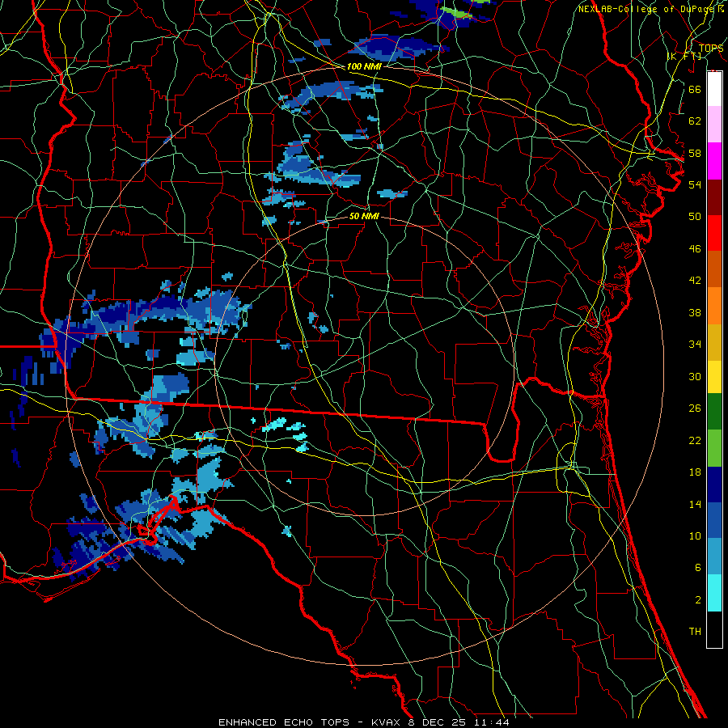Image resolution: width=728 pixels, height=728 pixels.
Task: Click the black TH threshold legend band
Action: tap(714, 629)
